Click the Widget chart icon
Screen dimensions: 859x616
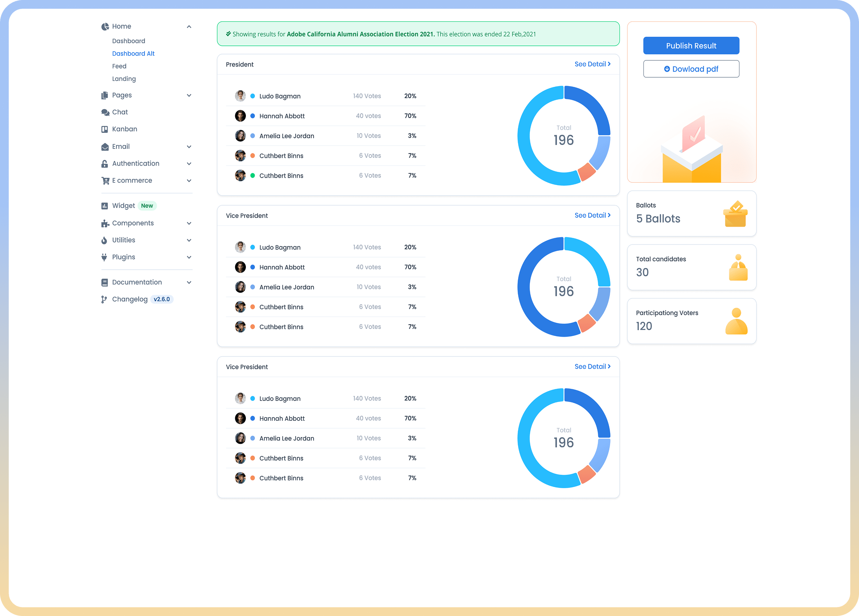coord(104,206)
